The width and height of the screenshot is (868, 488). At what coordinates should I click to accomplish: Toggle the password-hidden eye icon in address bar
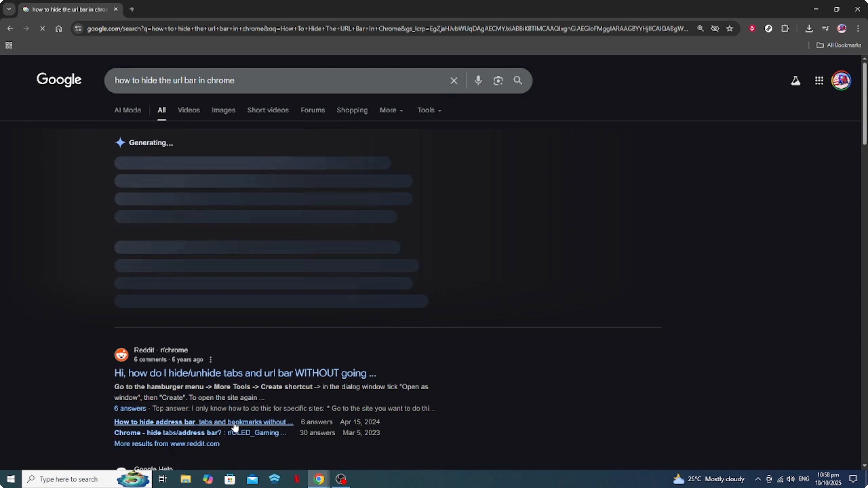point(715,28)
